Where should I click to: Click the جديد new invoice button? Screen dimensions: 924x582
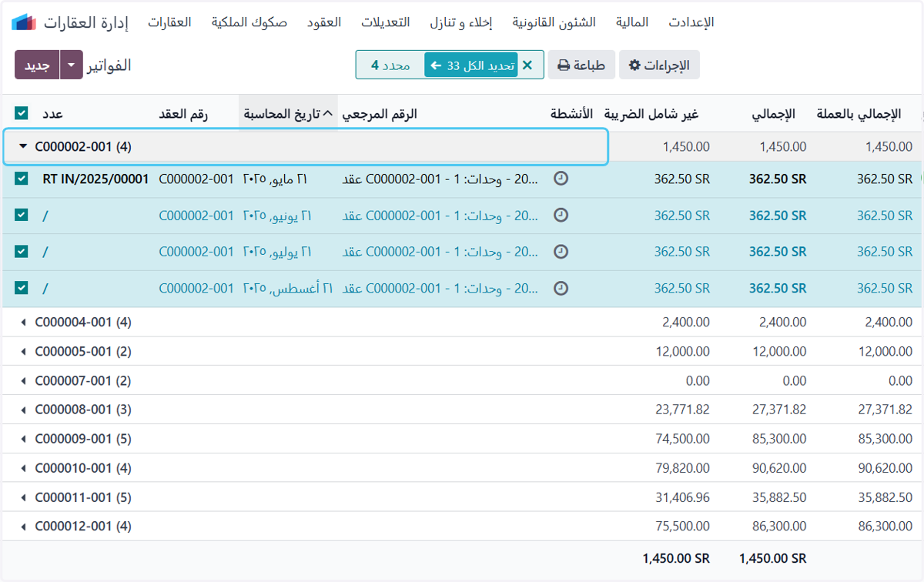pyautogui.click(x=37, y=65)
